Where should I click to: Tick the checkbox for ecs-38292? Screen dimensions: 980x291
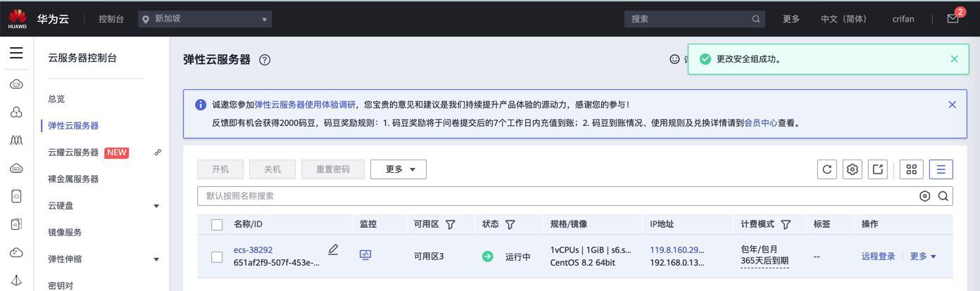pyautogui.click(x=217, y=257)
